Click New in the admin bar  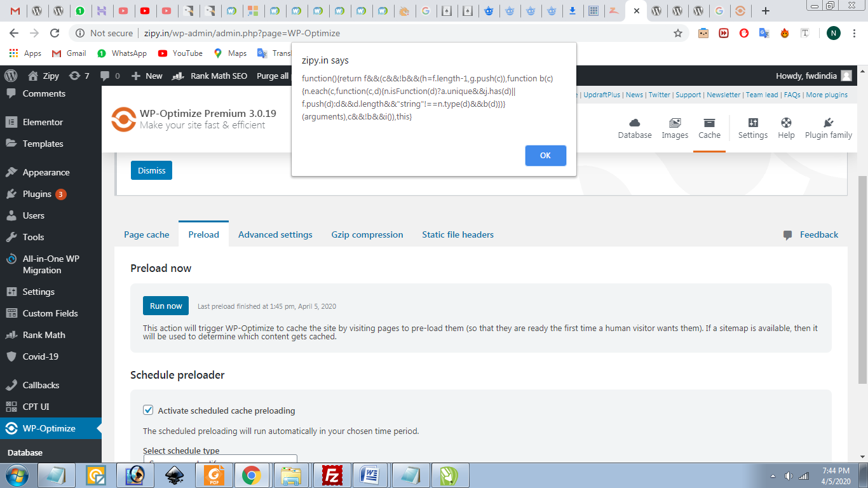[x=147, y=76]
